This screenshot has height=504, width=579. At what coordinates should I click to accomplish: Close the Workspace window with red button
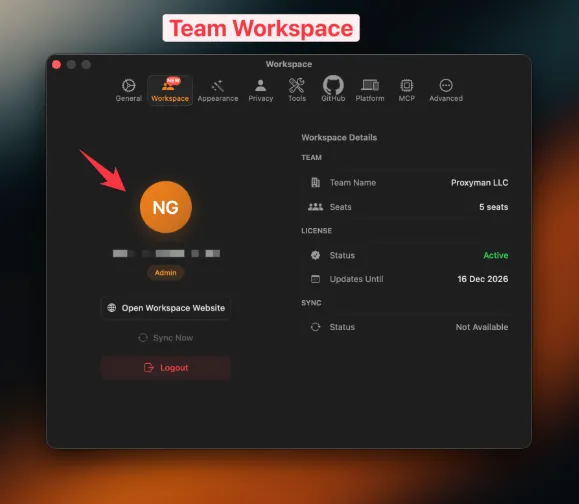pos(56,65)
